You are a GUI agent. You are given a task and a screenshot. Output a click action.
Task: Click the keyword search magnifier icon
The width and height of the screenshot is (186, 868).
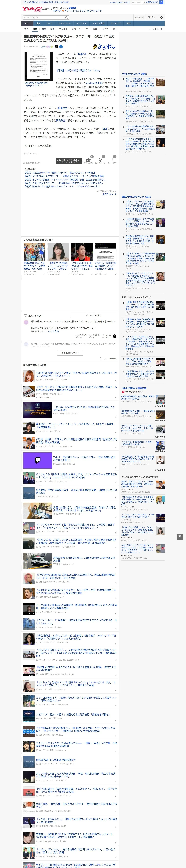tap(66, 18)
